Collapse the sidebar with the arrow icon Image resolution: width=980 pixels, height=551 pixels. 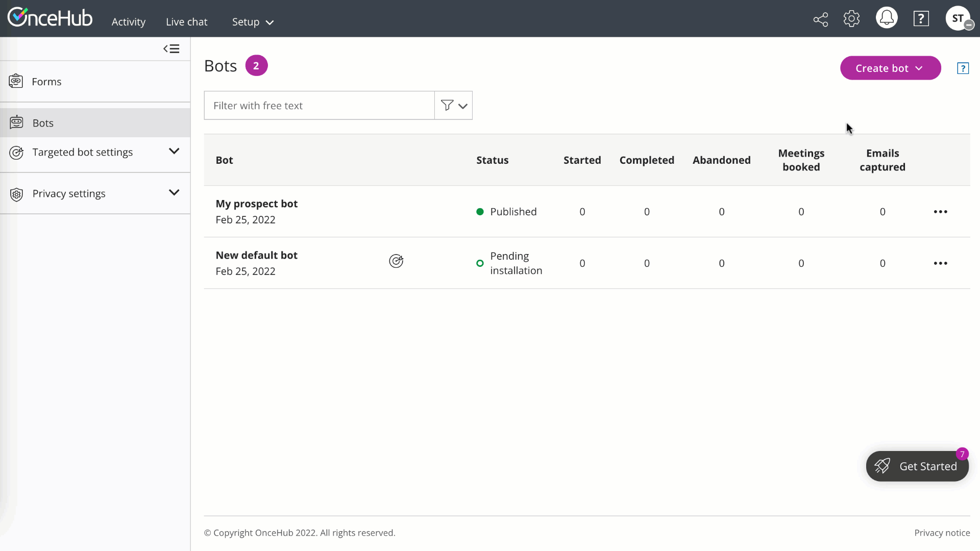point(171,49)
